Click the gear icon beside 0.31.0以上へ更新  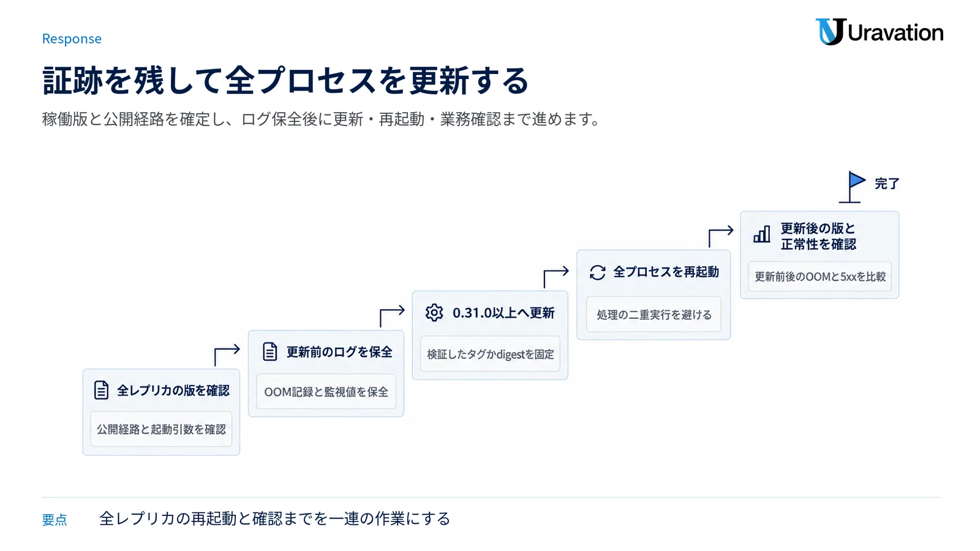(x=434, y=312)
